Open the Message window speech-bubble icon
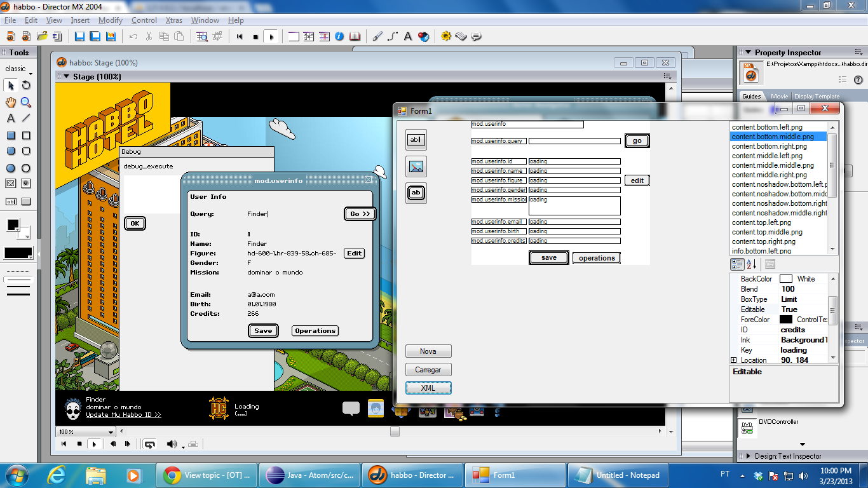868x488 pixels. pyautogui.click(x=476, y=36)
